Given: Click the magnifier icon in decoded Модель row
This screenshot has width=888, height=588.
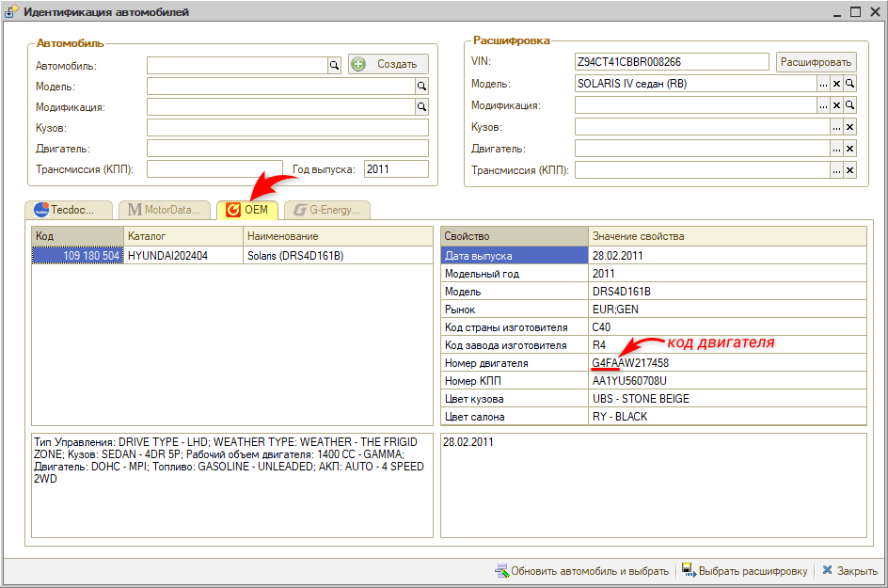Looking at the screenshot, I should pos(849,84).
